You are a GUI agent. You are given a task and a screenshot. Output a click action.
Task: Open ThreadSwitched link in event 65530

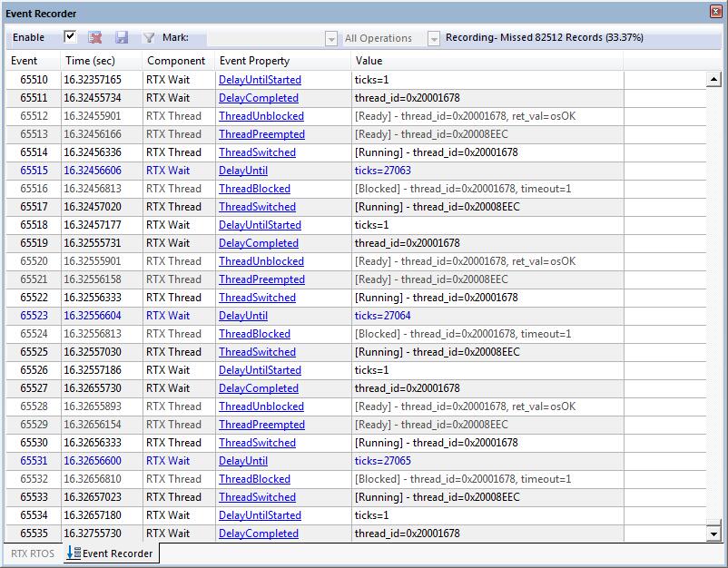(257, 443)
